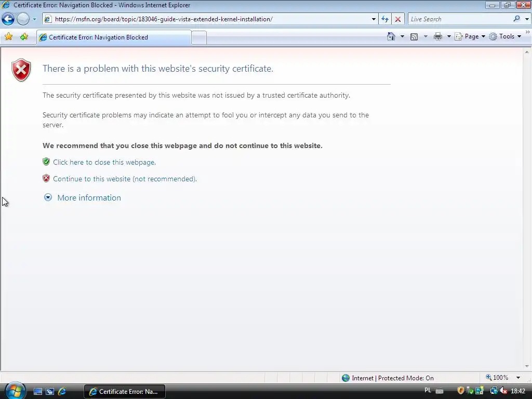The height and width of the screenshot is (399, 532).
Task: Click Show Desktop quick launch icon
Action: coord(37,392)
